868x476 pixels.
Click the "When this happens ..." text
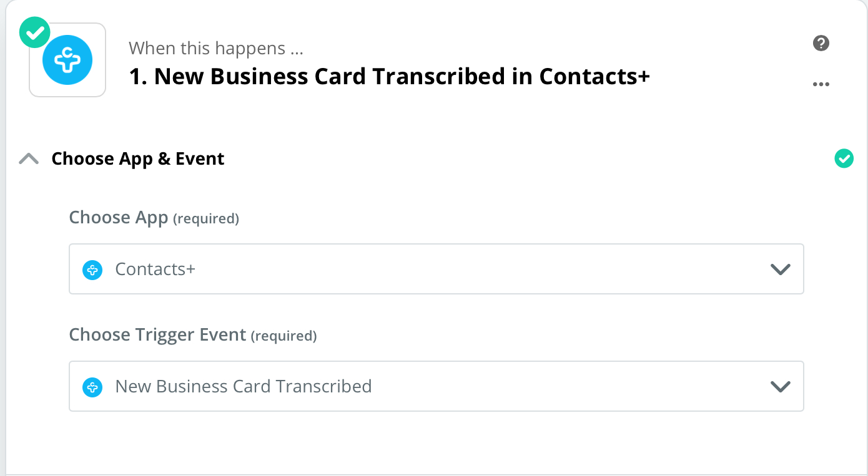[216, 48]
